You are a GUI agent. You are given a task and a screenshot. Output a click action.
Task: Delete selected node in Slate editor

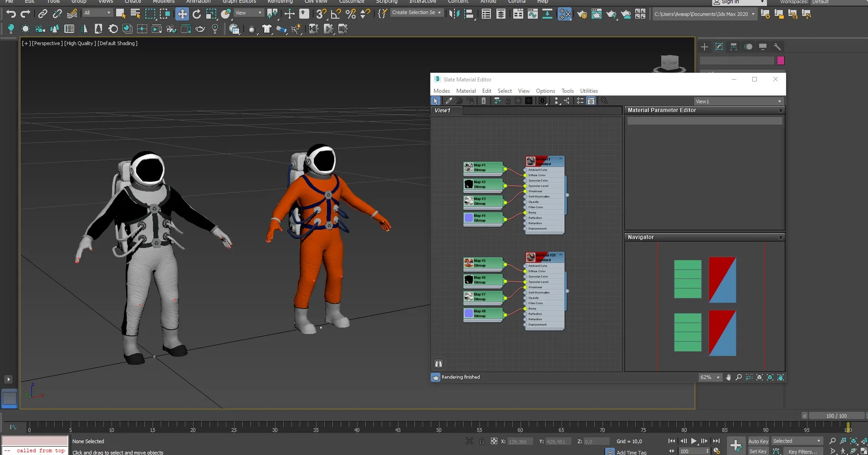[x=484, y=101]
